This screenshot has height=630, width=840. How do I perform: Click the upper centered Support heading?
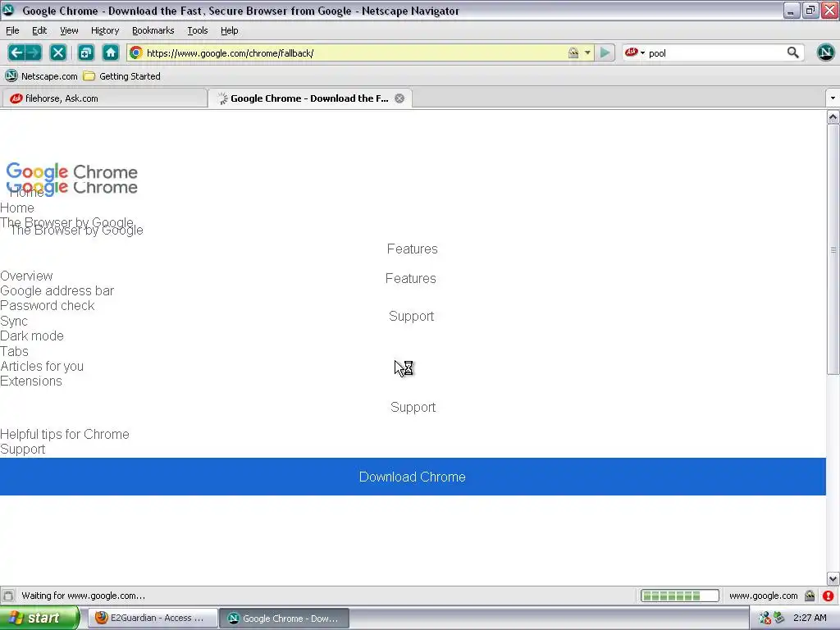tap(412, 316)
